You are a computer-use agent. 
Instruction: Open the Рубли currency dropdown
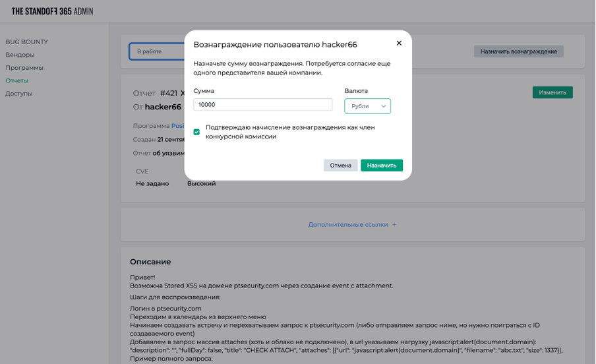(x=367, y=106)
